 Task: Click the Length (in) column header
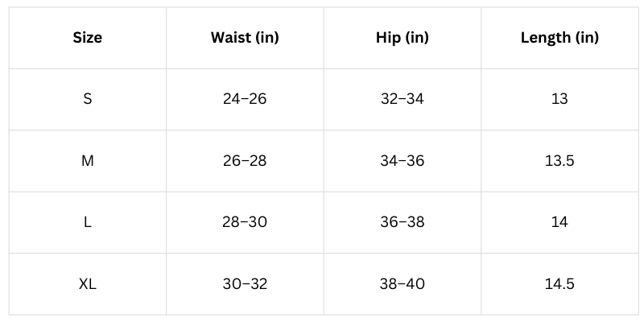(x=559, y=38)
